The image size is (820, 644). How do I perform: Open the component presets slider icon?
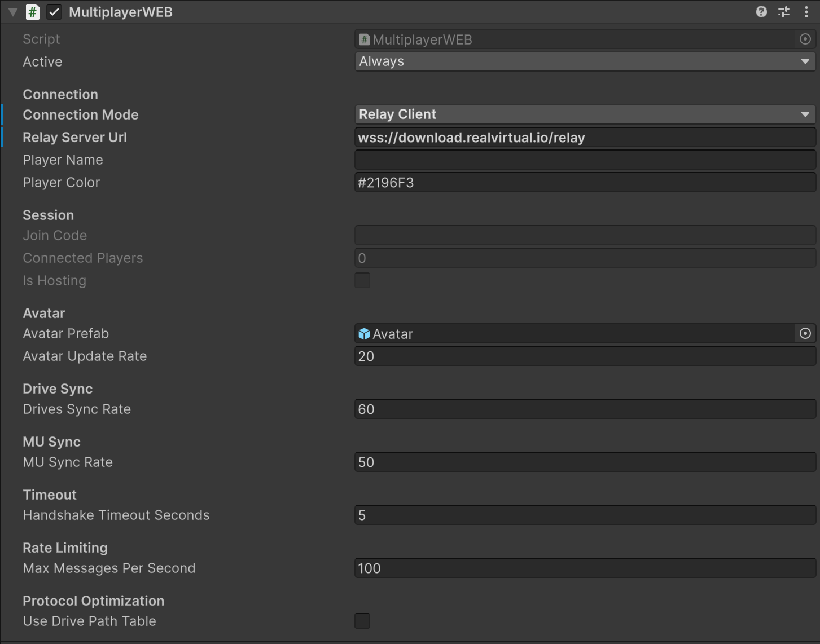[784, 12]
